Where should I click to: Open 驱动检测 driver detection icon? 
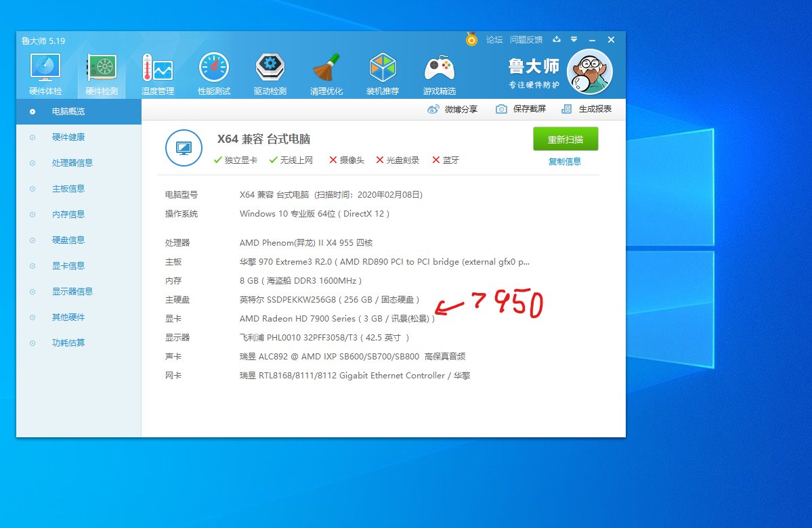point(270,68)
